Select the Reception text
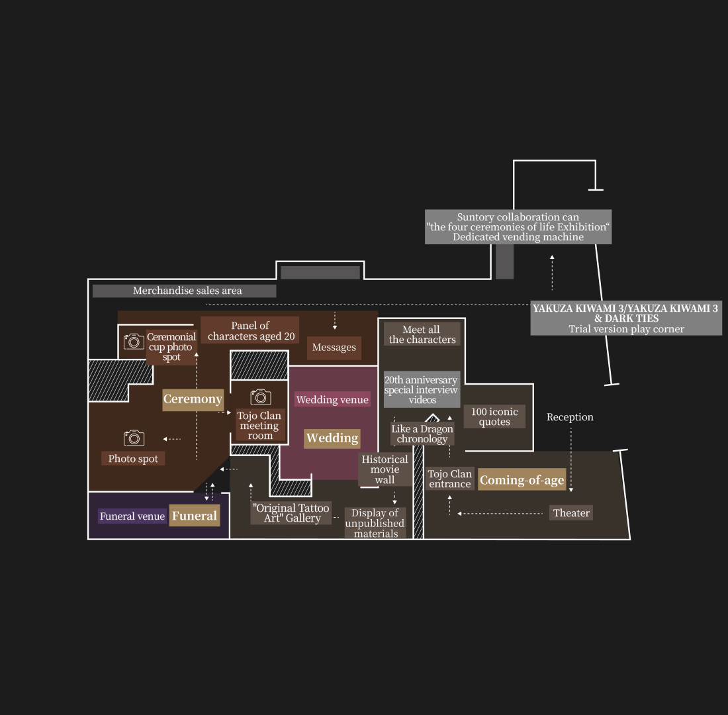This screenshot has width=728, height=715. click(570, 417)
